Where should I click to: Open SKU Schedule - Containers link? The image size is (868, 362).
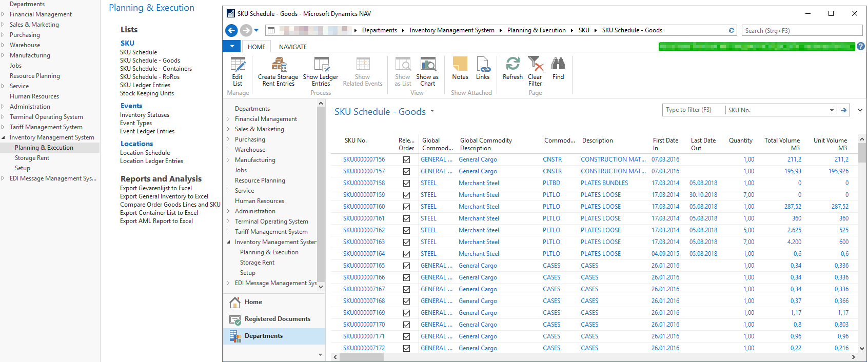pyautogui.click(x=156, y=69)
